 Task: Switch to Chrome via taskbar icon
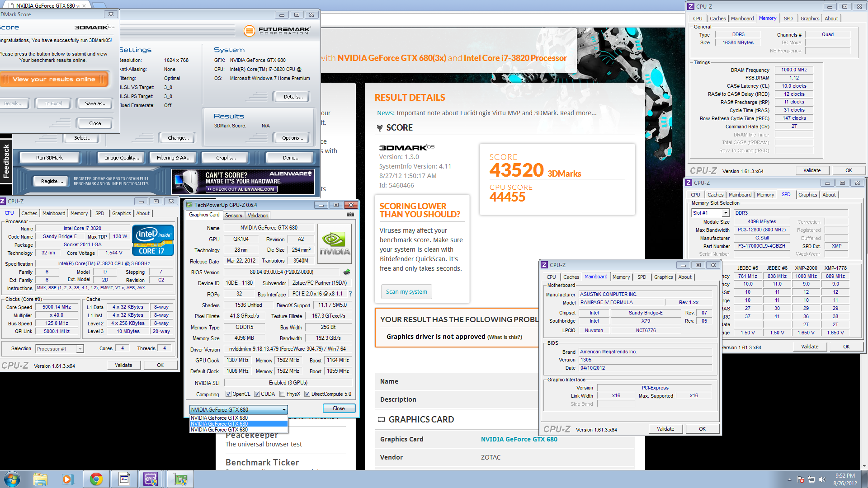click(x=96, y=479)
